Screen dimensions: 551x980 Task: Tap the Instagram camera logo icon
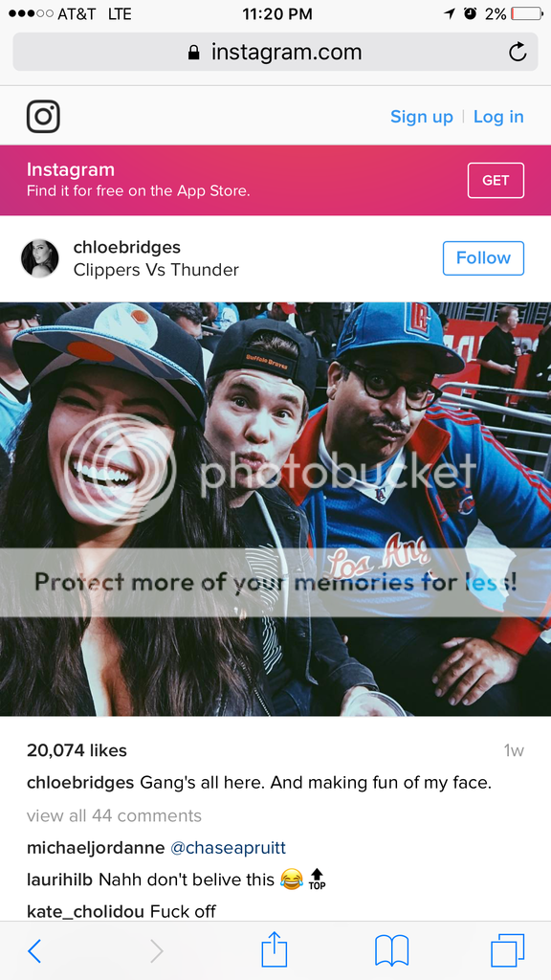43,116
